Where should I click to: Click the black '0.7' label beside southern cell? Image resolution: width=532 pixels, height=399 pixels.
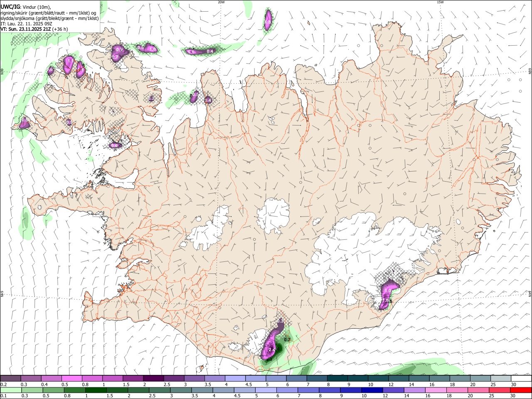pos(287,340)
